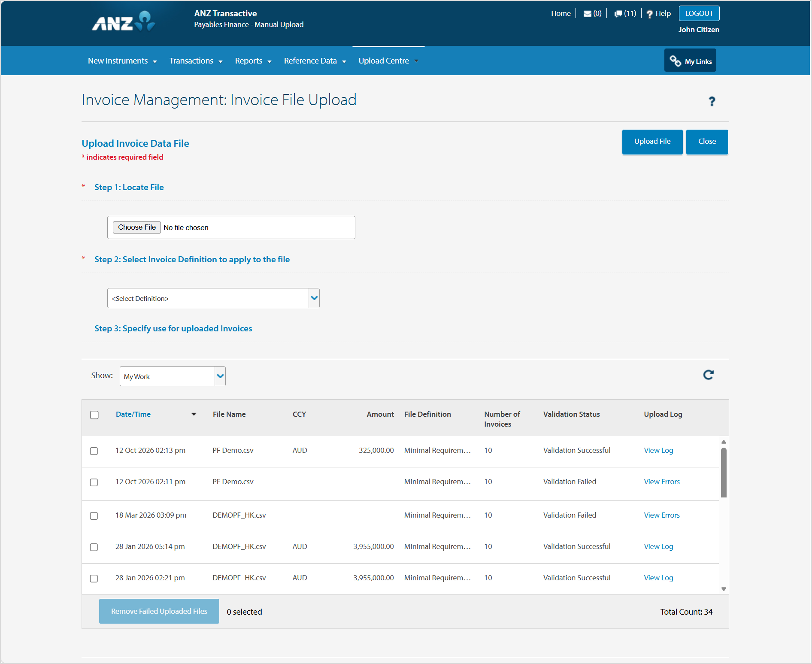Open My Links chain icon button
The width and height of the screenshot is (812, 664).
click(x=690, y=61)
